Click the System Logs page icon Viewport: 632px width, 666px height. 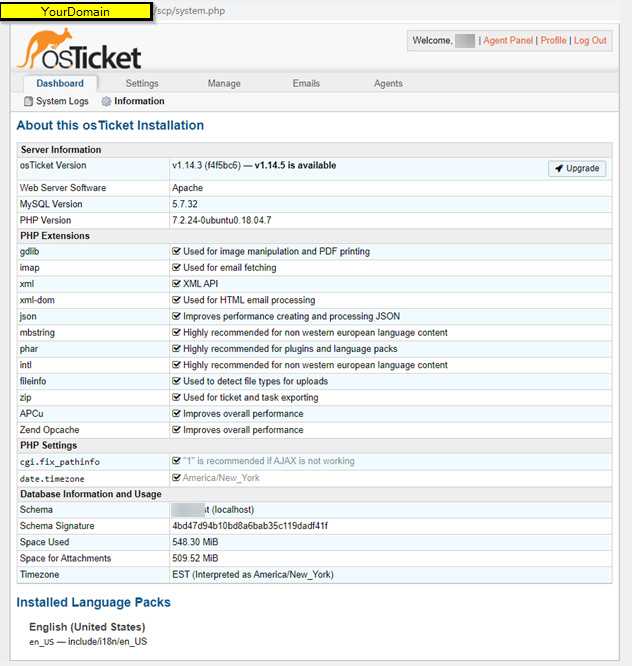click(28, 102)
